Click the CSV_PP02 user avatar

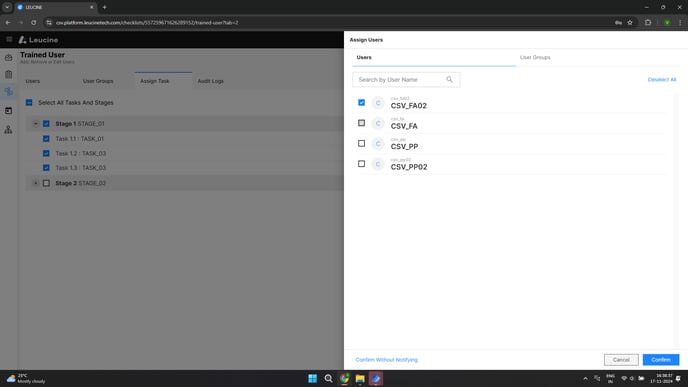tap(378, 164)
